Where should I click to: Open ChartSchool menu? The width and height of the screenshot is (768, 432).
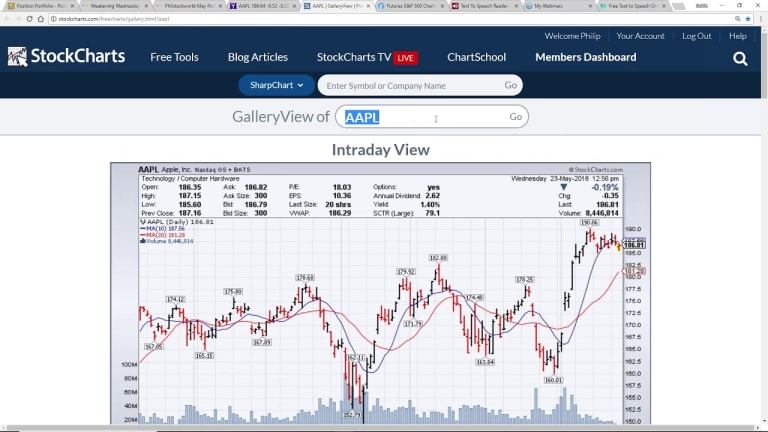coord(477,57)
